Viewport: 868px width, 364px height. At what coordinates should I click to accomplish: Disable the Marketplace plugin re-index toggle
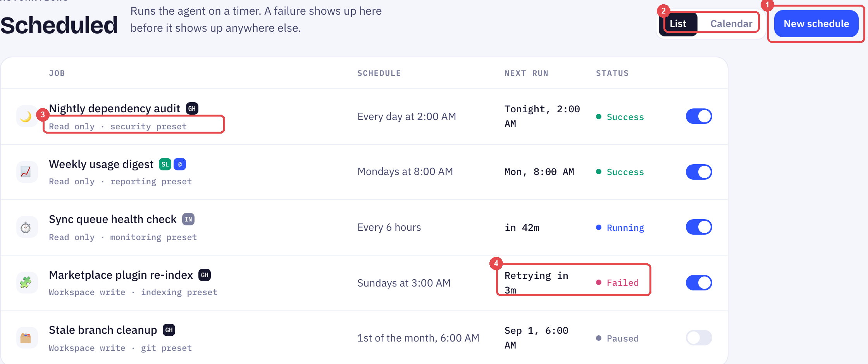click(x=699, y=283)
